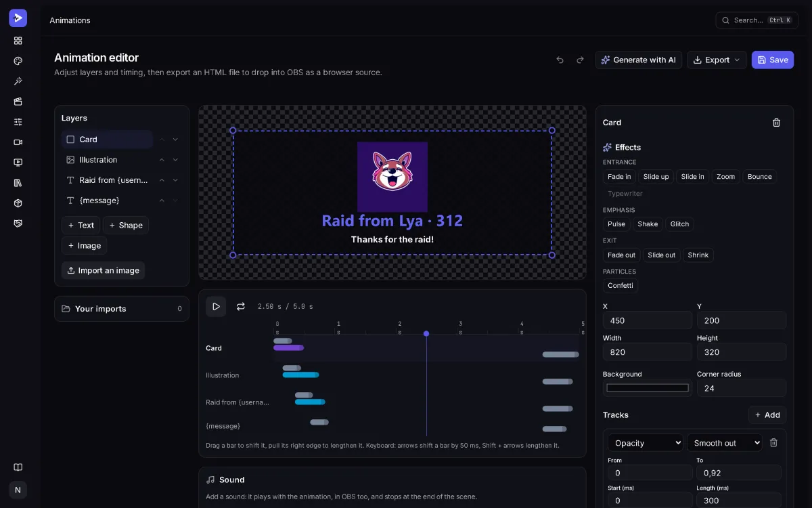Viewport: 812px width, 508px height.
Task: Toggle the Shake emphasis effect
Action: (648, 224)
